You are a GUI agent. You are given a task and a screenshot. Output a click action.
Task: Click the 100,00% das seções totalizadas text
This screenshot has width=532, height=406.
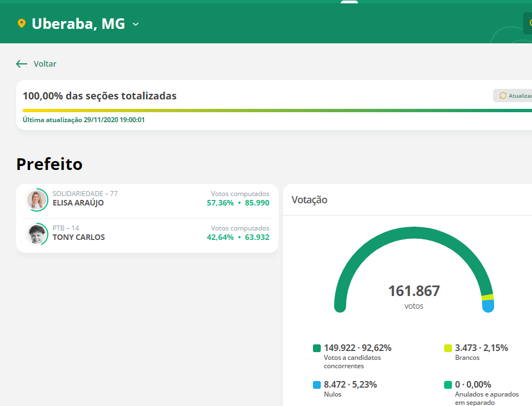[x=100, y=96]
